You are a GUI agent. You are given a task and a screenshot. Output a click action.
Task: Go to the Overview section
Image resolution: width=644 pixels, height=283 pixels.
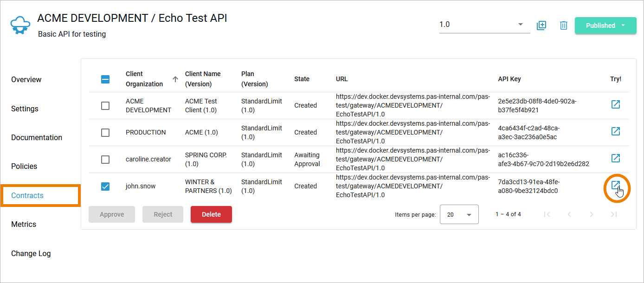point(26,80)
